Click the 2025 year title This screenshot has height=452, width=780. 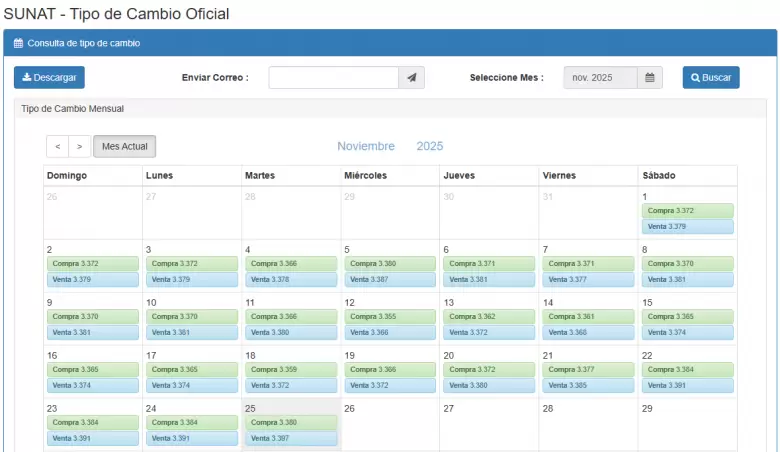click(430, 146)
